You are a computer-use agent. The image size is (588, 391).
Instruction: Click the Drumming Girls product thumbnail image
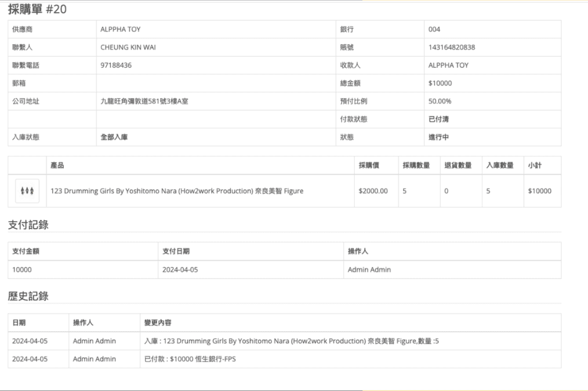point(27,191)
